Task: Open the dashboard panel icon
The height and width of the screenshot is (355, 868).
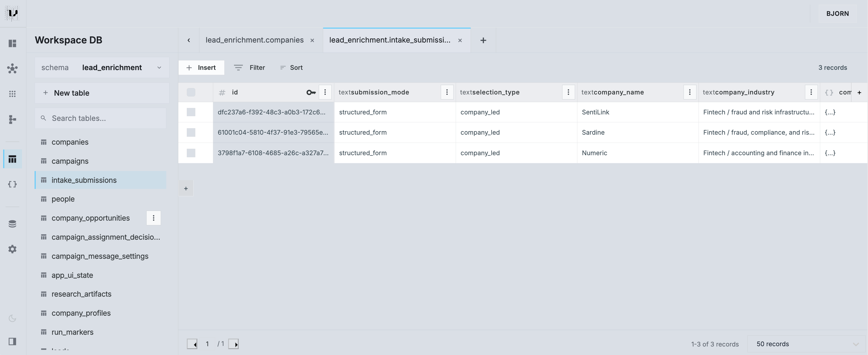Action: pos(13,43)
